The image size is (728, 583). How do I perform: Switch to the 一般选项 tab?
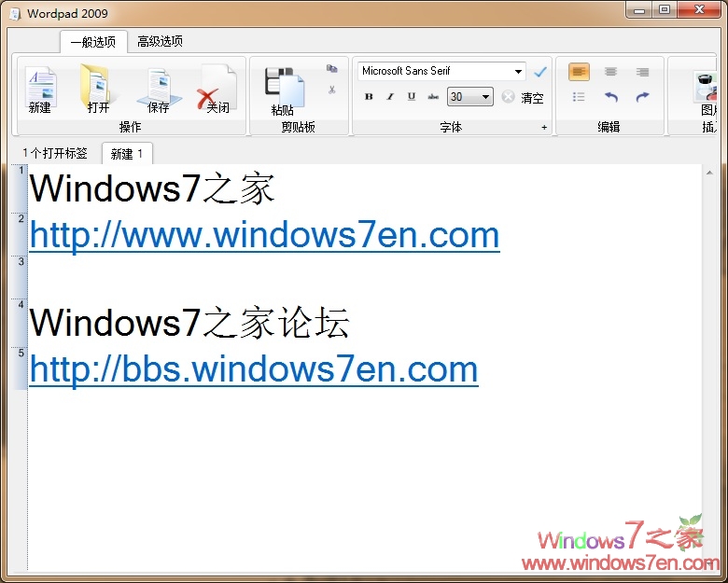tap(93, 42)
